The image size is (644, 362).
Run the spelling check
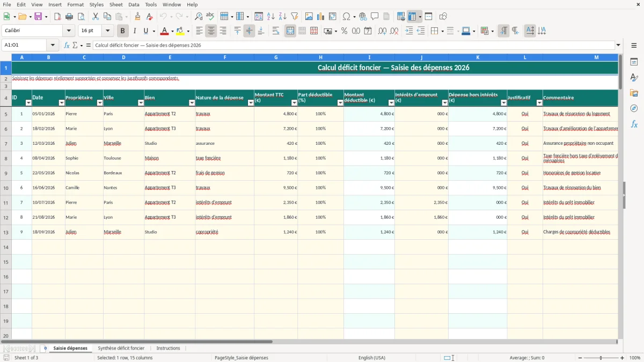click(210, 17)
